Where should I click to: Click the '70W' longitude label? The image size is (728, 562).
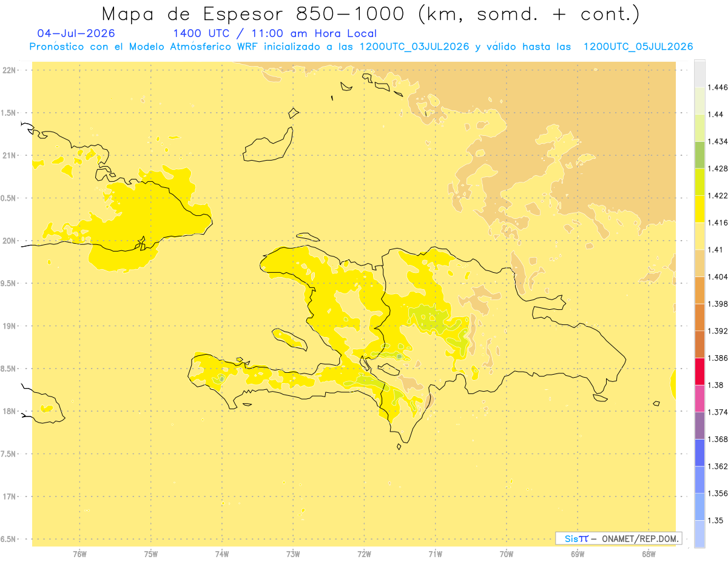[x=507, y=554]
